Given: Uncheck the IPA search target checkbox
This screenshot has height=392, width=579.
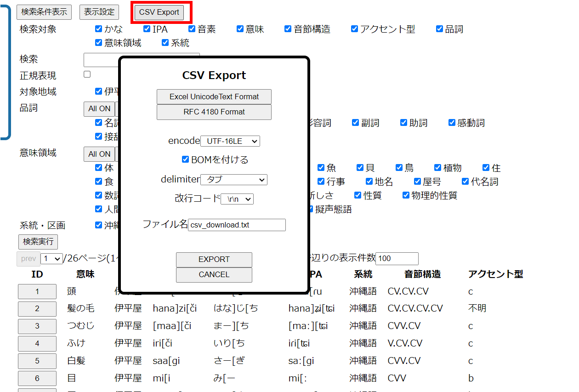Looking at the screenshot, I should coord(147,29).
